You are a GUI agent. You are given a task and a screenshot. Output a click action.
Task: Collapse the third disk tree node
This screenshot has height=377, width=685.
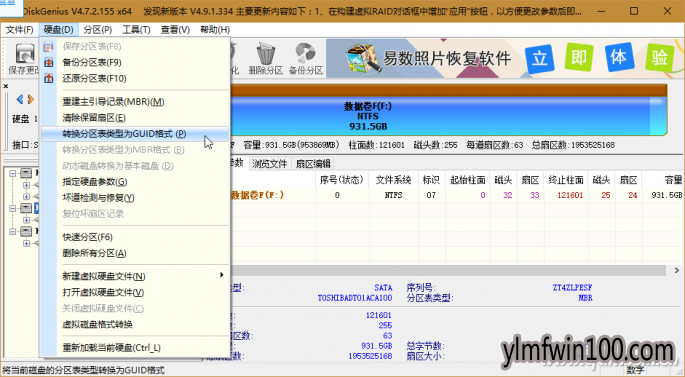click(13, 232)
